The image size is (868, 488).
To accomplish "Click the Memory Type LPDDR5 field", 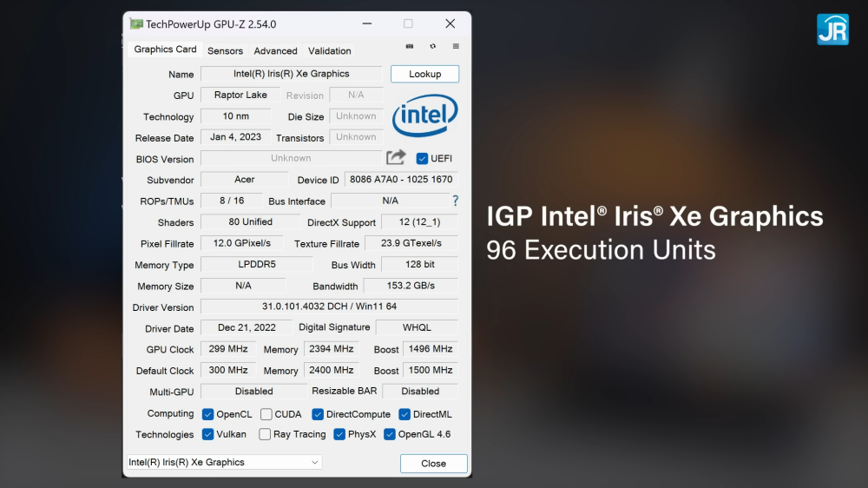I will click(257, 264).
